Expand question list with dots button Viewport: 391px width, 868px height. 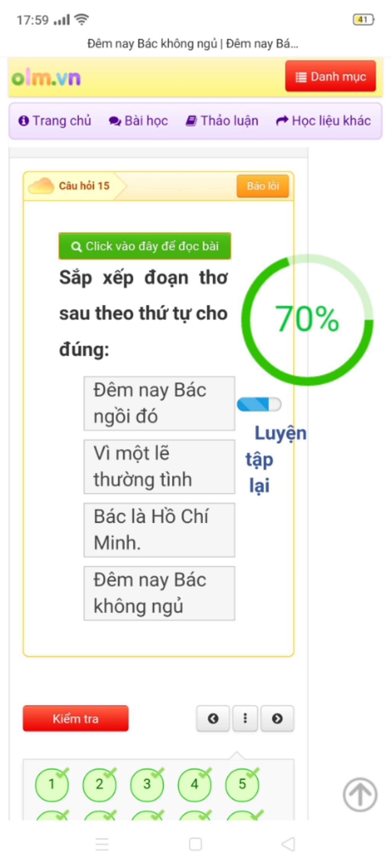[x=245, y=718]
